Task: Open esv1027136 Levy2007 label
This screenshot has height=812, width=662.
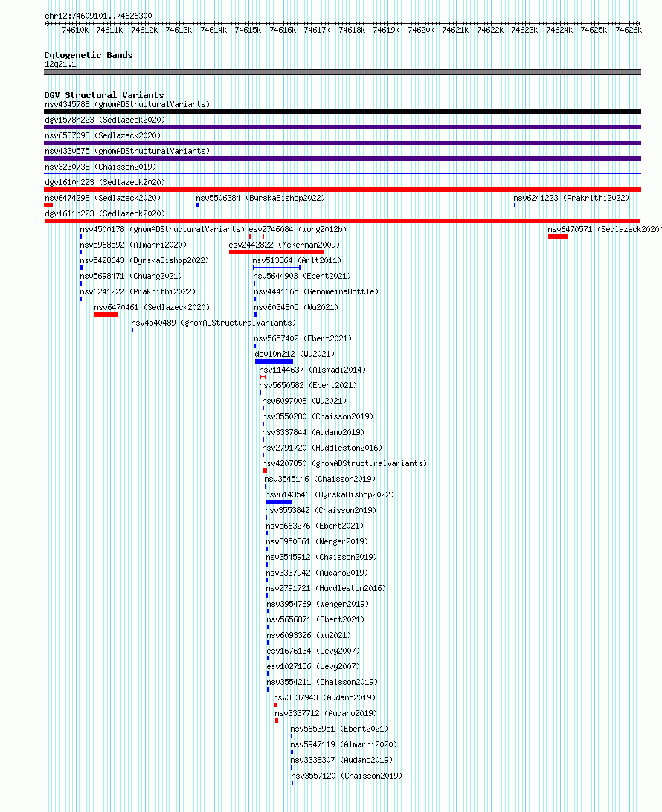Action: pyautogui.click(x=313, y=666)
